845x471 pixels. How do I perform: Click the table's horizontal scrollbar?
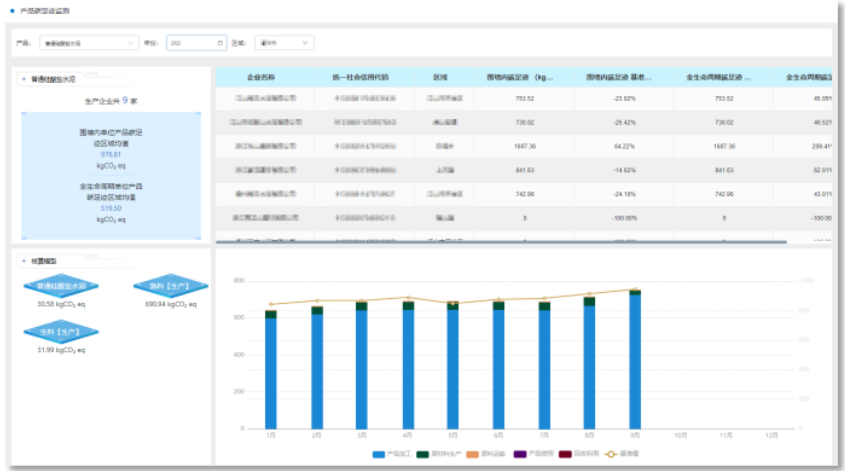500,242
